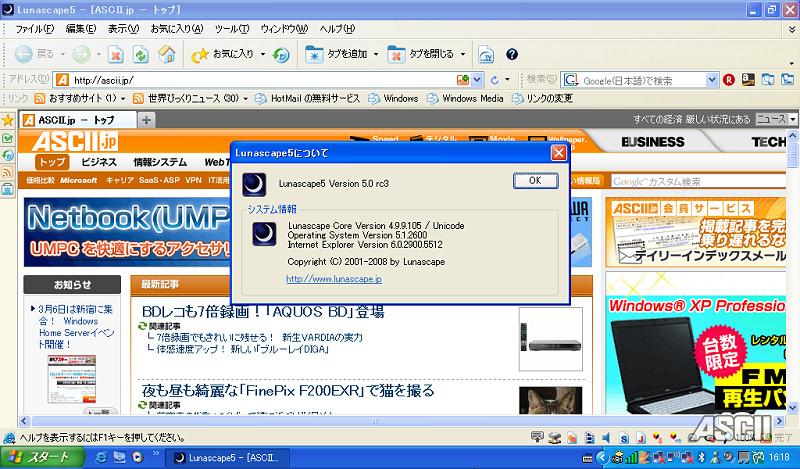Open 体感速度アップ! 新しいブルーレイDIGA link
Screen dimensions: 800x469
click(242, 349)
